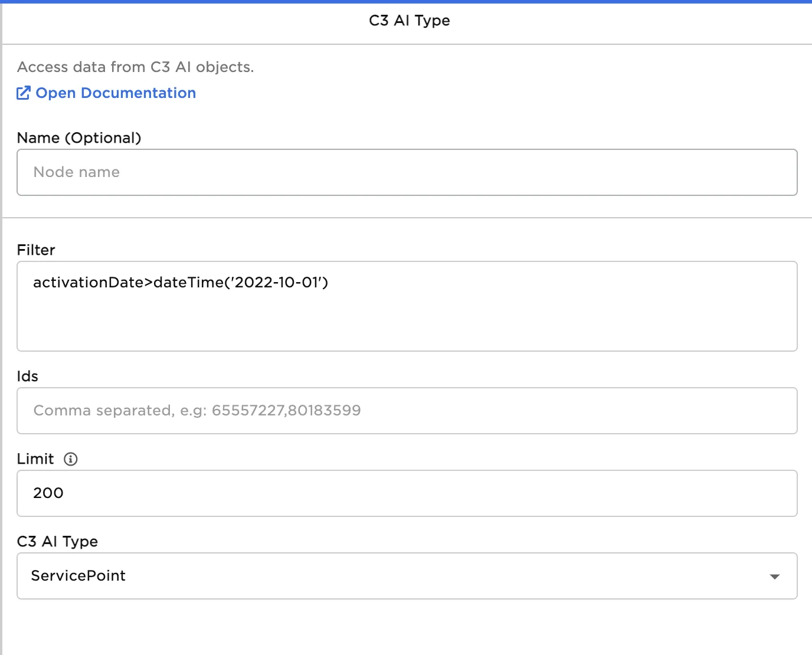Click the Name (Optional) label
The image size is (812, 655).
tap(79, 138)
